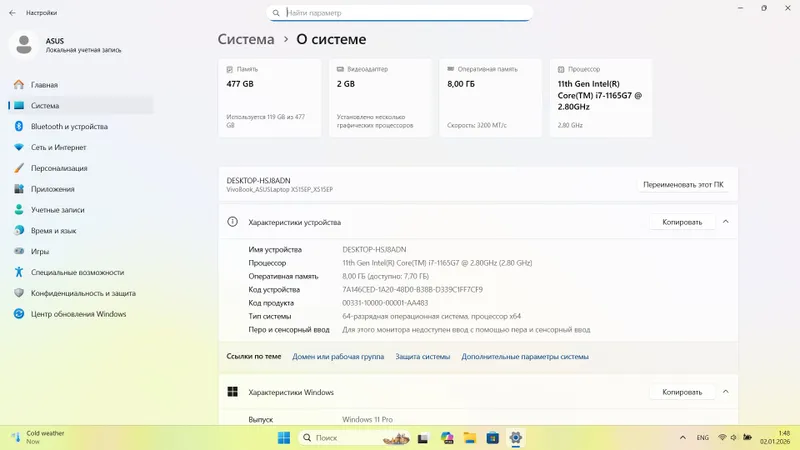Open the Память 477 GB card
Image resolution: width=800 pixels, height=450 pixels.
click(270, 98)
